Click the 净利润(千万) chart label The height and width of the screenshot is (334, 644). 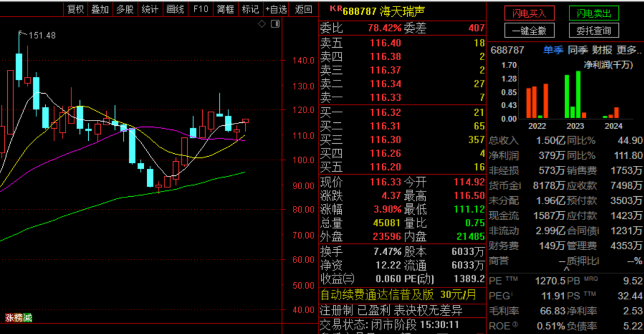coord(608,65)
